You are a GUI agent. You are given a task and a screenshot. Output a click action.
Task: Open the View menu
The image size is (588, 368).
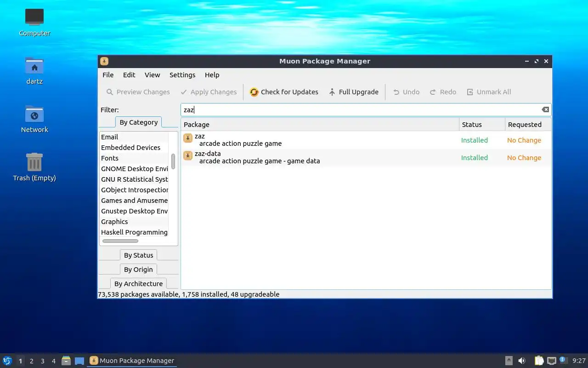[153, 75]
